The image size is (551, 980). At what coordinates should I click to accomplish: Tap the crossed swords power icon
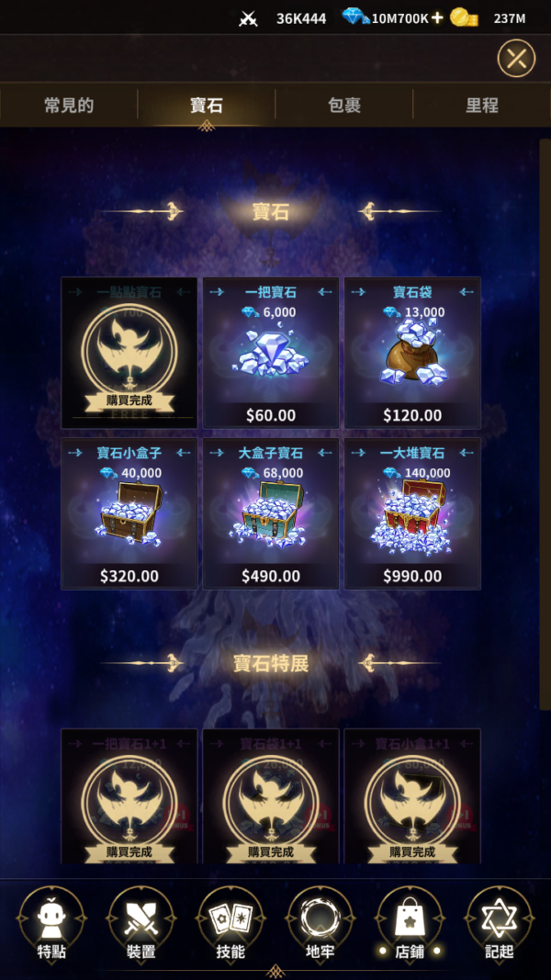point(248,18)
